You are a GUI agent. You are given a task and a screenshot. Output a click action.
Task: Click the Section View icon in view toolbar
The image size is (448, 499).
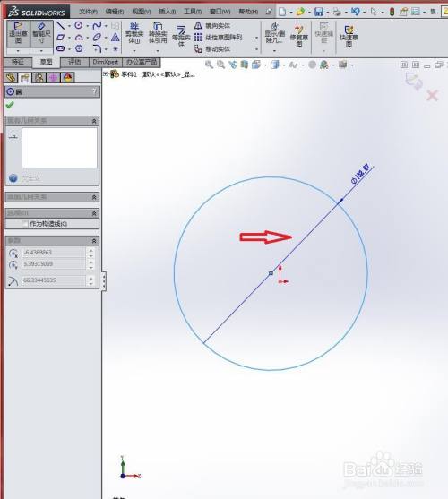coord(245,65)
